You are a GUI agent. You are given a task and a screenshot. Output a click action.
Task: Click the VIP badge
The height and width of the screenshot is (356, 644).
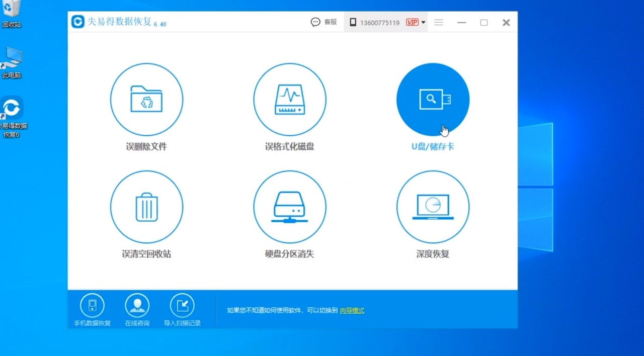point(412,22)
